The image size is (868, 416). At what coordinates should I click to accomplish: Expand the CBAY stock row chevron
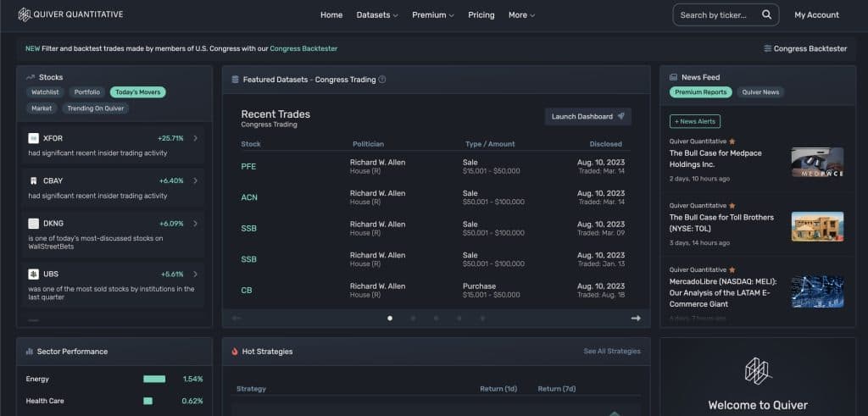pos(196,181)
